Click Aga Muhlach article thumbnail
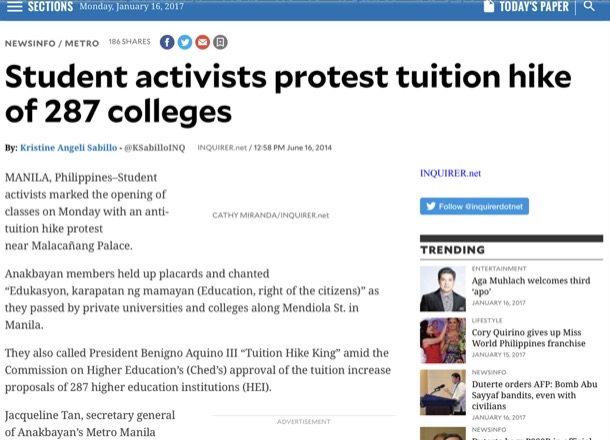 pyautogui.click(x=442, y=288)
